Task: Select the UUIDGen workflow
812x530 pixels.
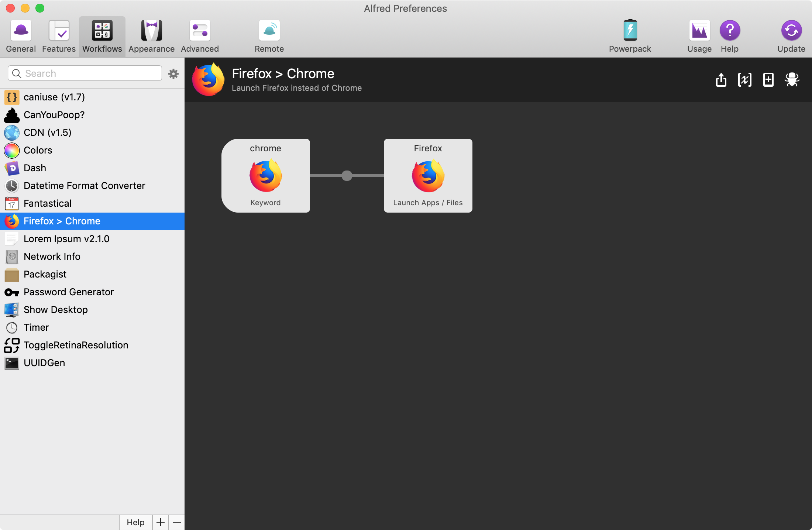Action: click(x=44, y=363)
